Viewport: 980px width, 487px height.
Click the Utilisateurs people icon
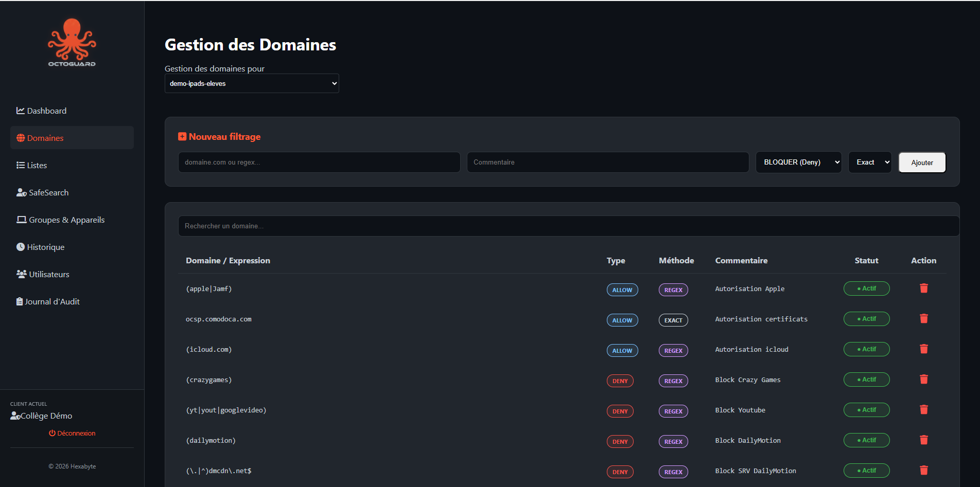coord(22,274)
